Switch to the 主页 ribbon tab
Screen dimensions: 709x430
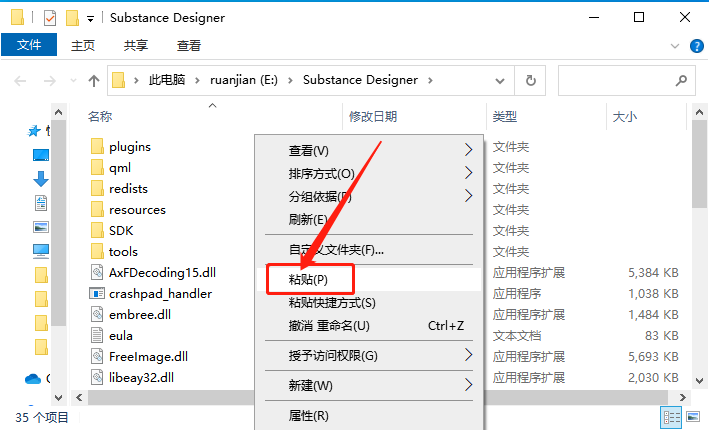[83, 45]
